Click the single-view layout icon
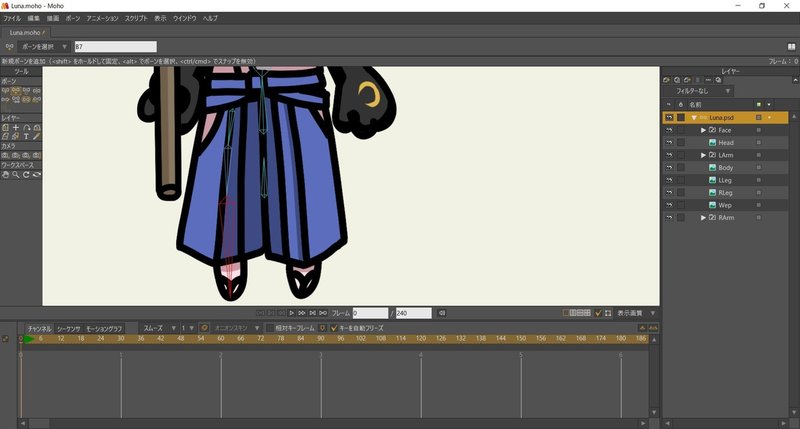 [x=565, y=313]
